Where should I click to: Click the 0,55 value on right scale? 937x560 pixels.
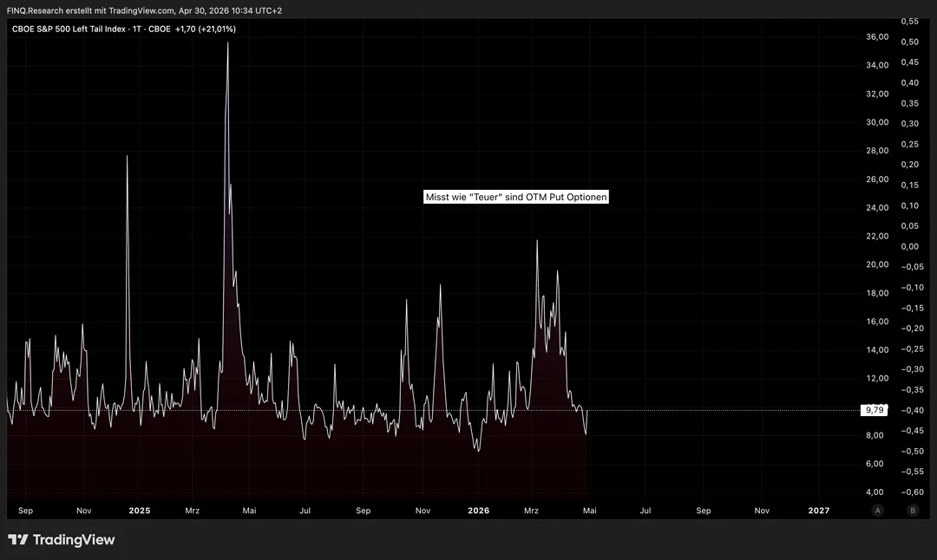click(910, 21)
